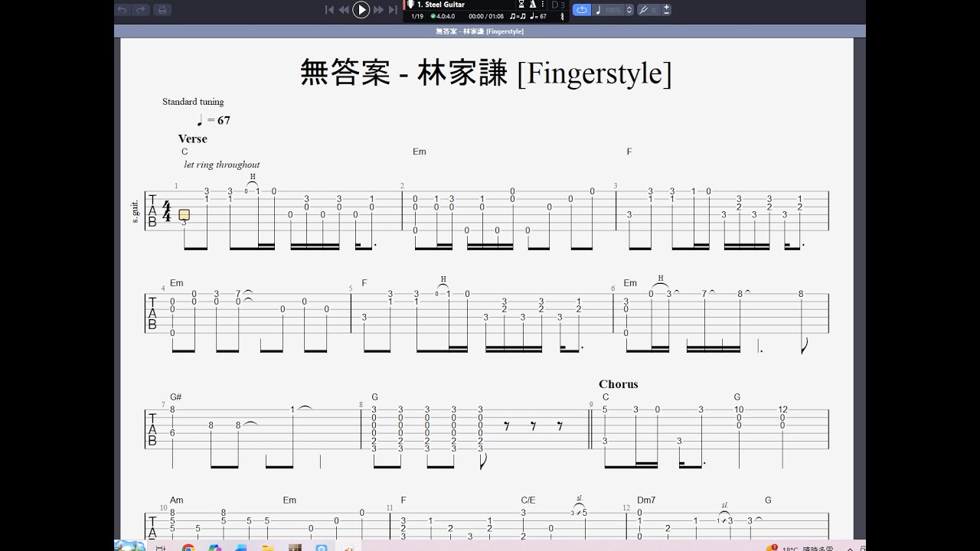This screenshot has height=551, width=980.
Task: Toggle the triplet feel note indicator
Action: click(x=518, y=16)
